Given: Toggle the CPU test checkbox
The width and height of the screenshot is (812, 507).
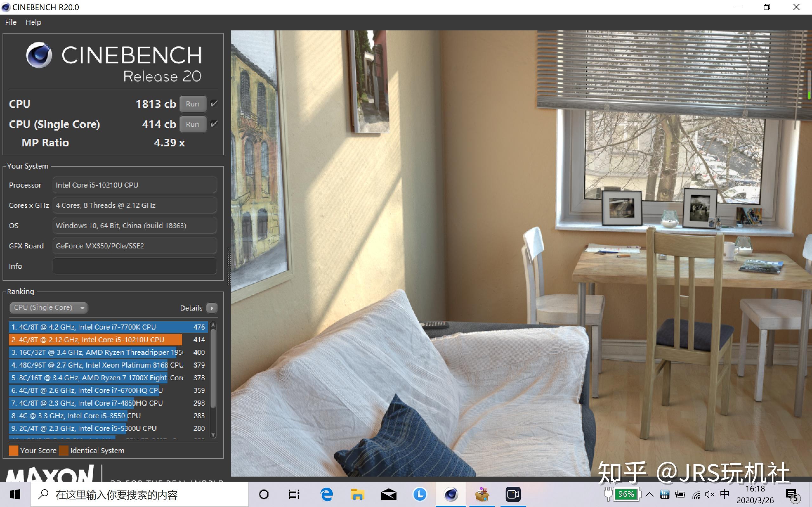Looking at the screenshot, I should coord(214,104).
